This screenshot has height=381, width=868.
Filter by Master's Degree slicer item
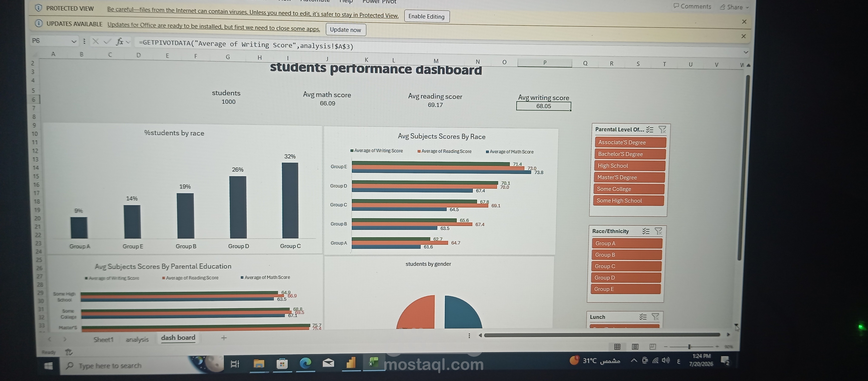[x=629, y=177]
